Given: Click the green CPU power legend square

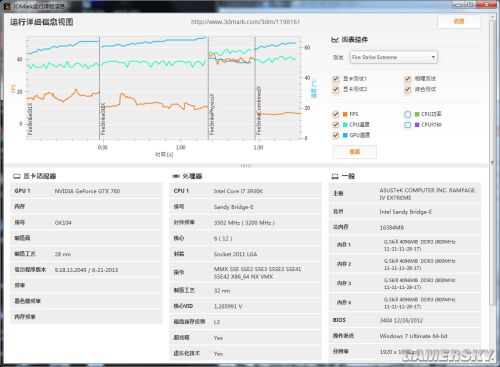Looking at the screenshot, I should 417,114.
